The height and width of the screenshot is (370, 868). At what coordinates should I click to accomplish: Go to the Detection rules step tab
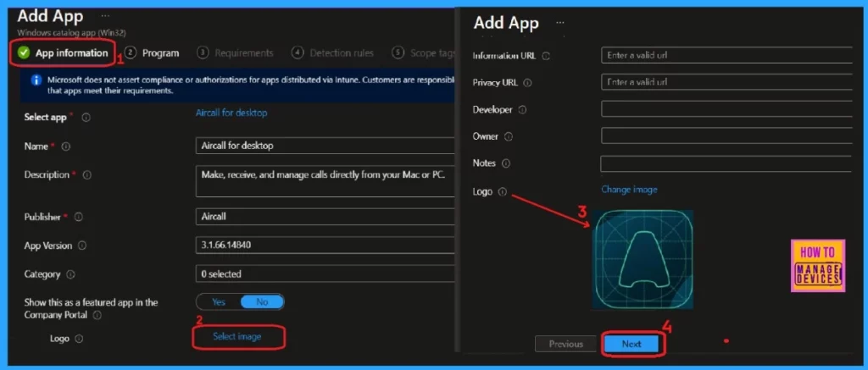click(x=332, y=53)
